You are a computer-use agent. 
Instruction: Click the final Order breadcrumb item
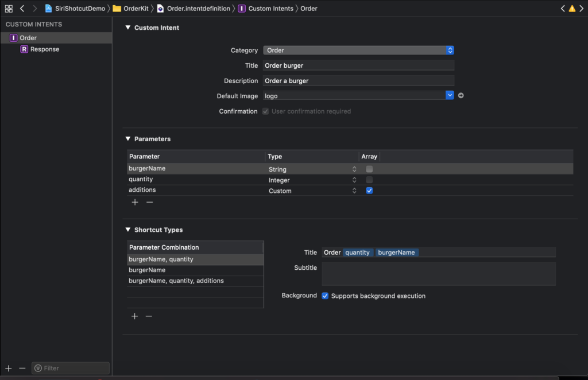pos(308,8)
